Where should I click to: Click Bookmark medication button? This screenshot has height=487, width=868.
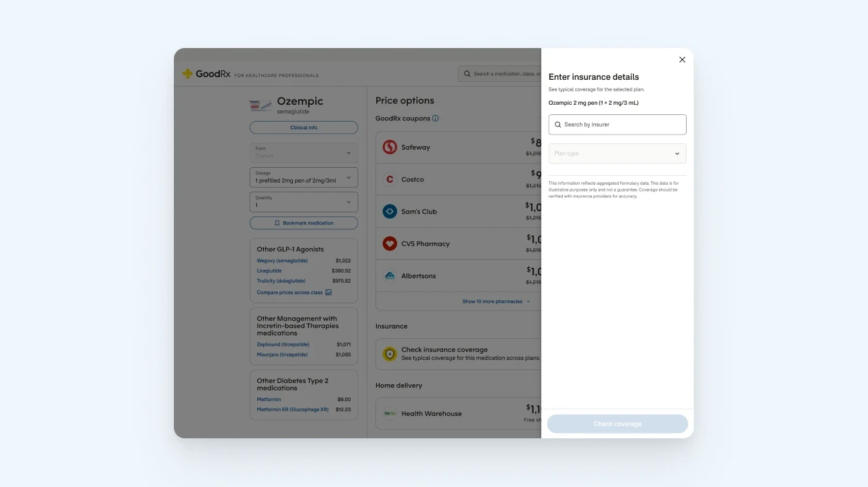tap(304, 223)
